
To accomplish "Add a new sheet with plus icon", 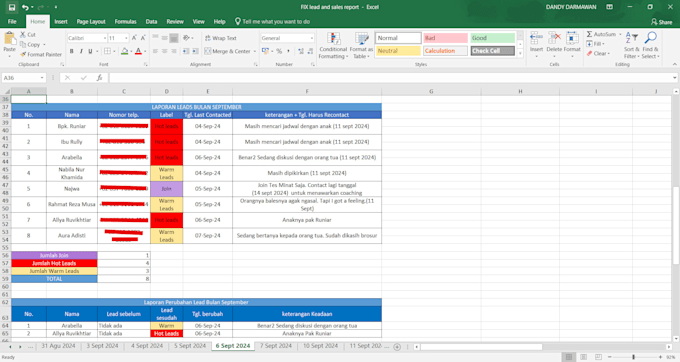I will point(397,347).
